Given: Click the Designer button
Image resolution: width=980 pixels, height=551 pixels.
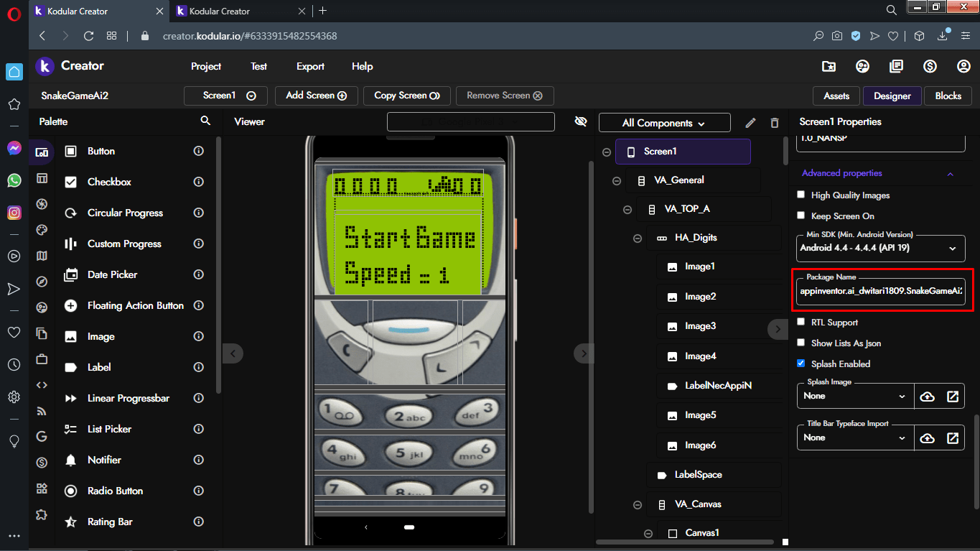Looking at the screenshot, I should (892, 96).
